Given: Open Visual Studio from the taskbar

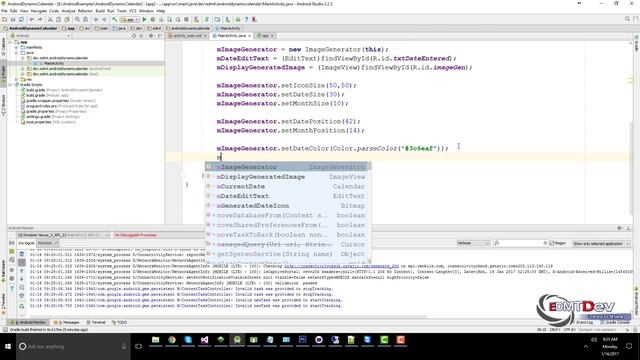Looking at the screenshot, I should [204, 340].
